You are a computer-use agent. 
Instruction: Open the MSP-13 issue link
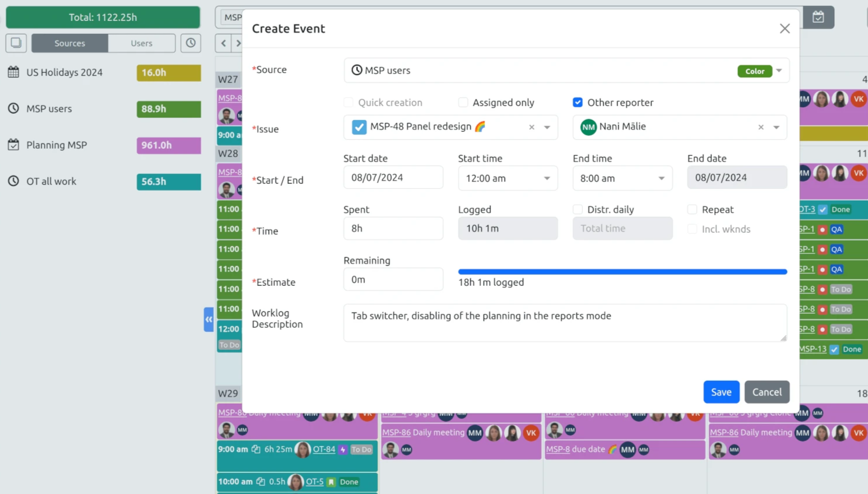pos(813,349)
